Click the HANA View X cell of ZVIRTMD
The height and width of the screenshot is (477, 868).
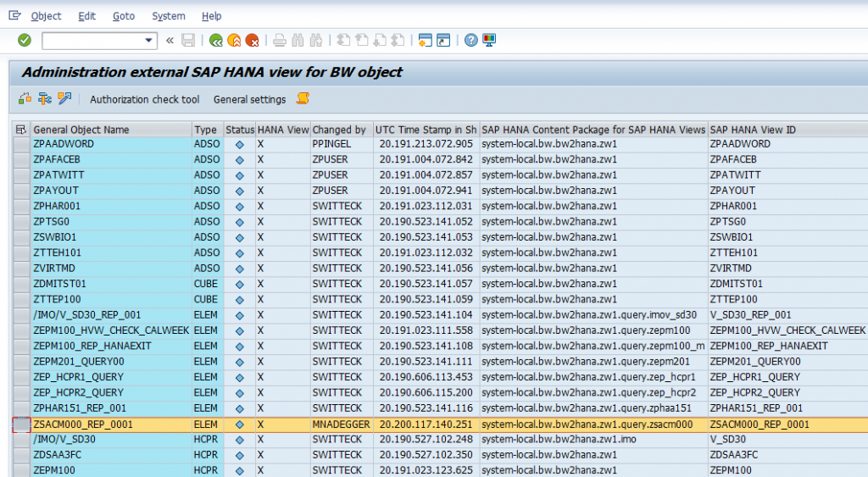click(x=283, y=269)
